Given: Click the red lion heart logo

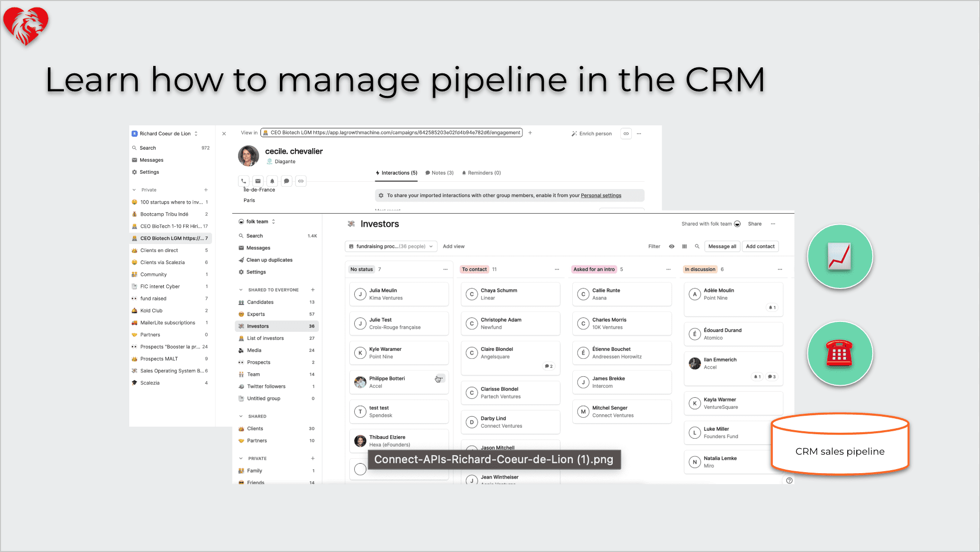Looking at the screenshot, I should point(26,26).
